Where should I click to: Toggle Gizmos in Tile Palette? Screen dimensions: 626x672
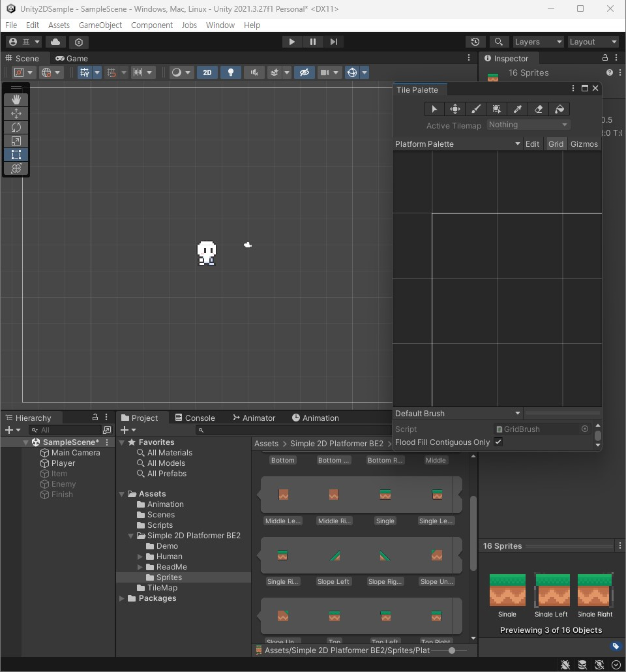point(584,144)
